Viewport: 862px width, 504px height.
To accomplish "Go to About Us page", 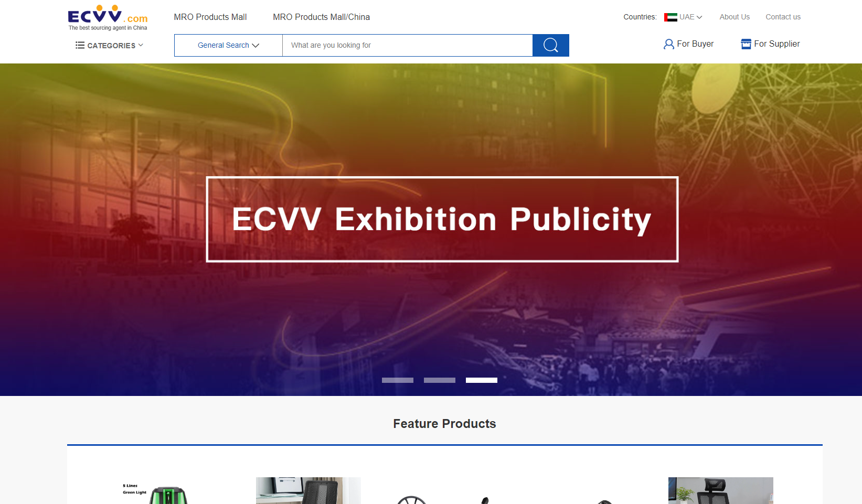I will (x=735, y=17).
